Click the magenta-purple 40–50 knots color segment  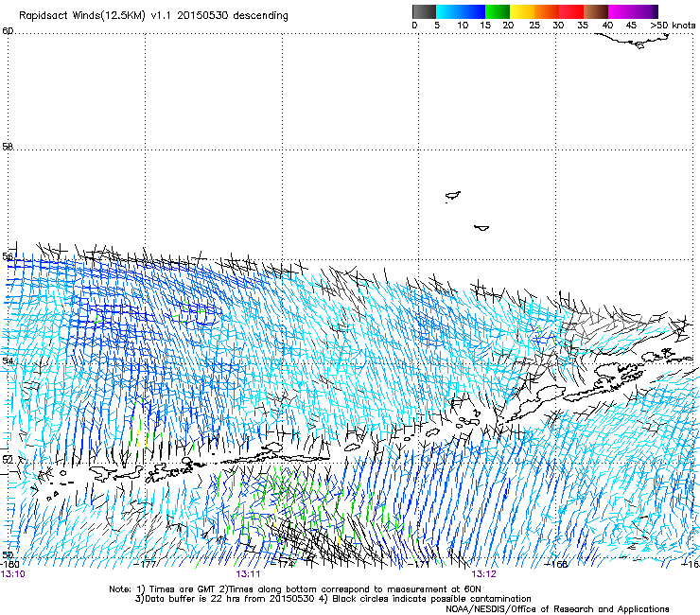point(633,11)
